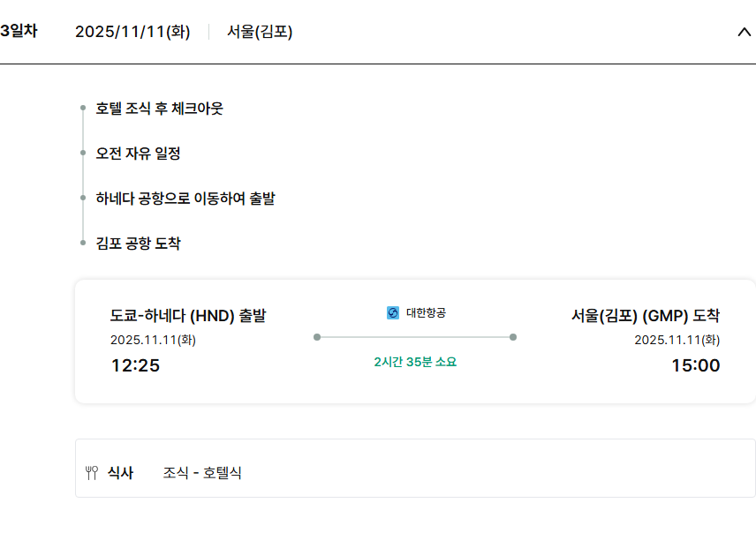Image resolution: width=756 pixels, height=533 pixels.
Task: Click 도쿄-하네다 (HND) 출발 departure label
Action: pos(188,316)
